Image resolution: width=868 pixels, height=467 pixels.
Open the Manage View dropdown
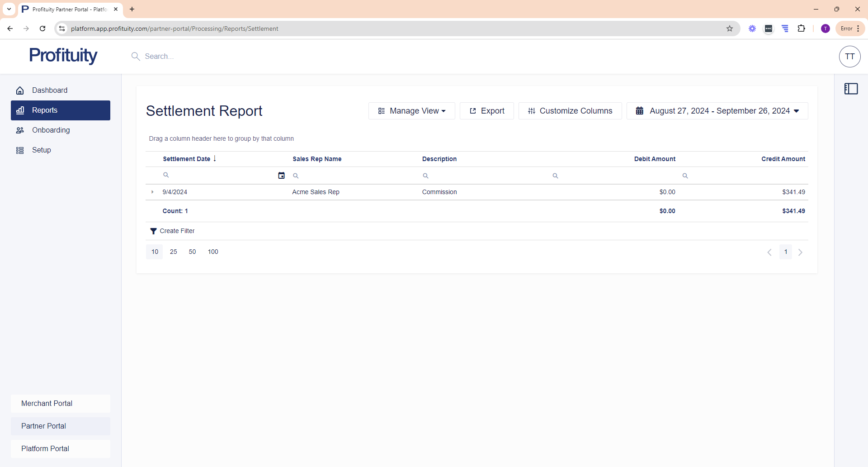(411, 111)
